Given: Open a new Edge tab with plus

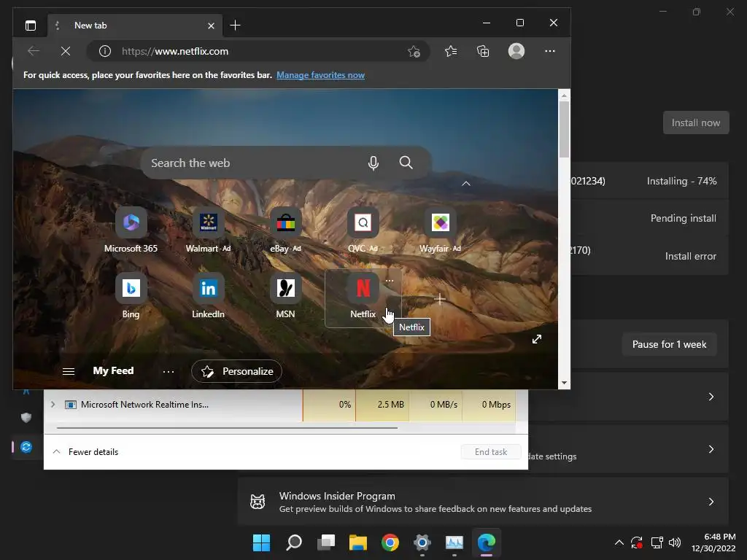Looking at the screenshot, I should tap(235, 26).
